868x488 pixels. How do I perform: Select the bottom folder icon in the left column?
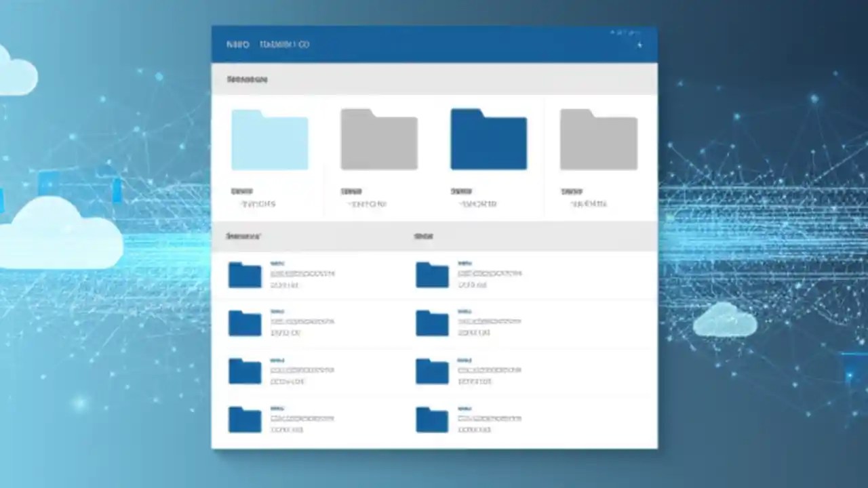pyautogui.click(x=244, y=420)
